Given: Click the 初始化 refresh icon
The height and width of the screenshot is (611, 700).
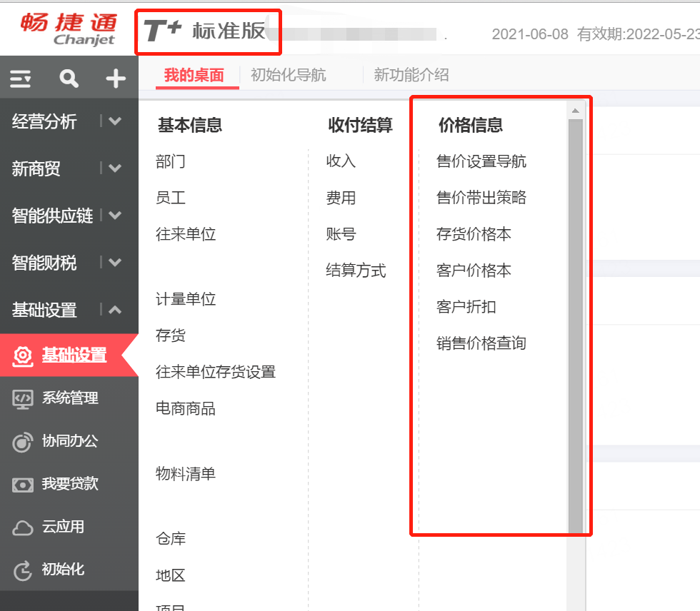Looking at the screenshot, I should click(x=23, y=570).
